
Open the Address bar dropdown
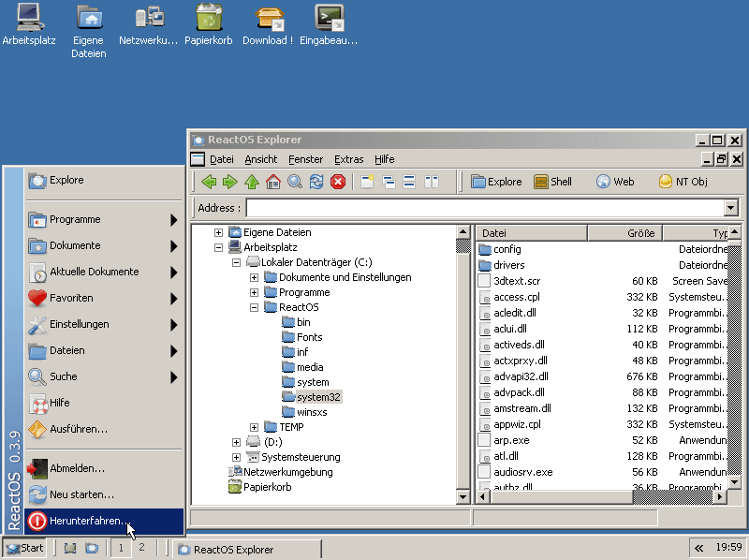(731, 208)
